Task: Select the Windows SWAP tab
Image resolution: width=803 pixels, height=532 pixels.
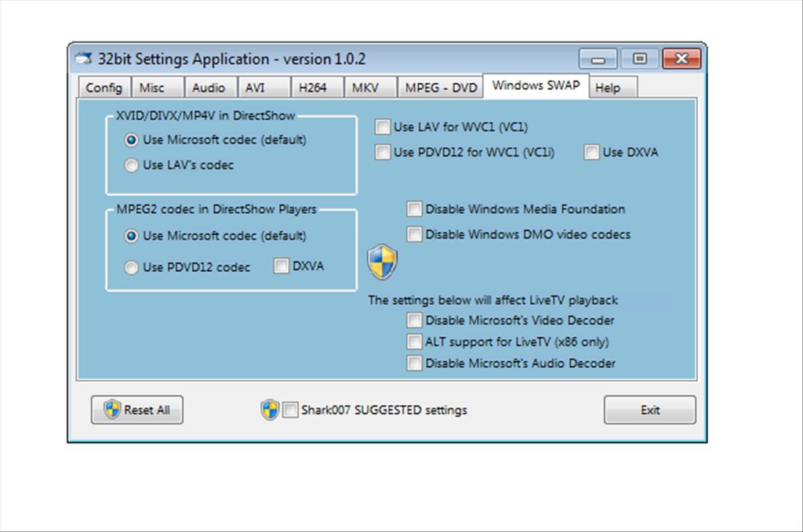Action: 536,85
